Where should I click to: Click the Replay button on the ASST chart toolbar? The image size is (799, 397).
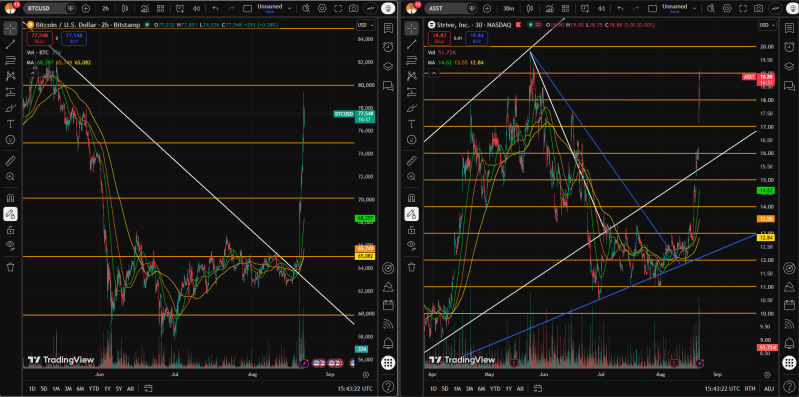pyautogui.click(x=602, y=9)
